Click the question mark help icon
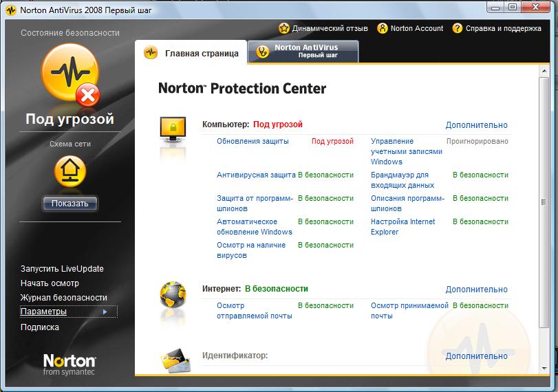Viewport: 558px width, 392px height. coord(458,28)
